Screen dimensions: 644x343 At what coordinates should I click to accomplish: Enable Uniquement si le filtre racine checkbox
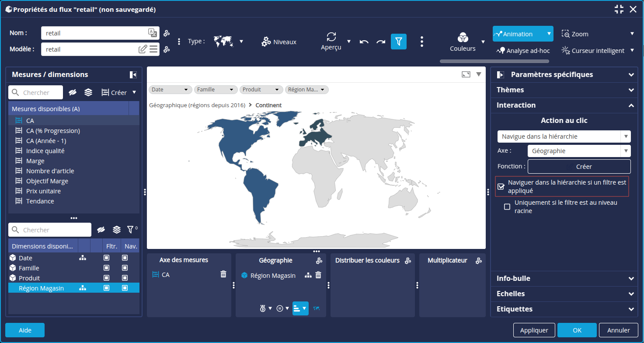pos(507,207)
